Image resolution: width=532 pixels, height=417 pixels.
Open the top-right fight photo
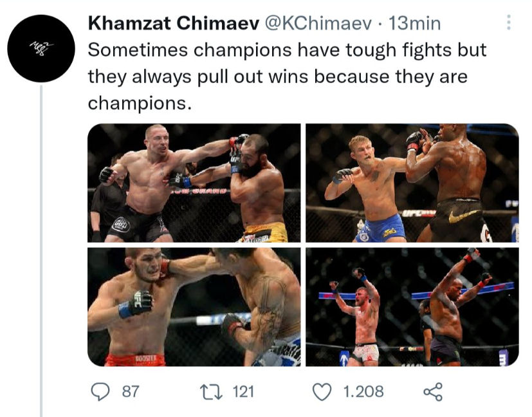coord(412,183)
